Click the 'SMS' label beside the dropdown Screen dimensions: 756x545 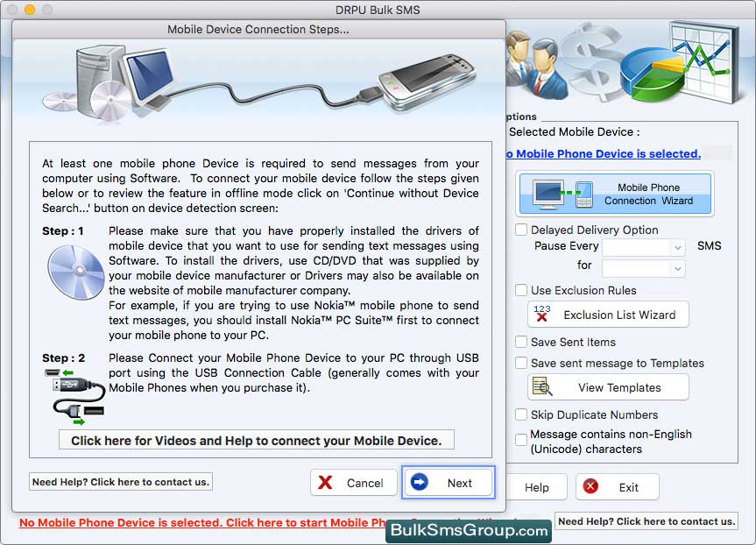pyautogui.click(x=710, y=245)
